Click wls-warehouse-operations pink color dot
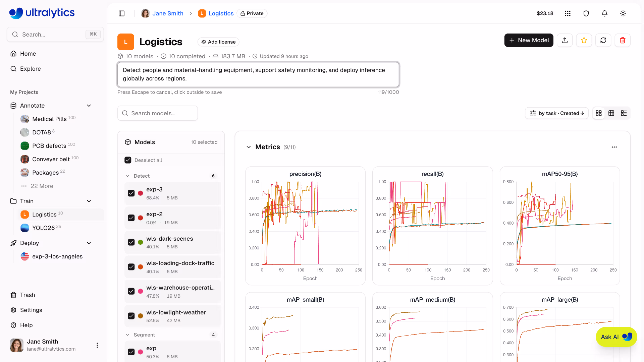The image size is (644, 362). [x=141, y=291]
